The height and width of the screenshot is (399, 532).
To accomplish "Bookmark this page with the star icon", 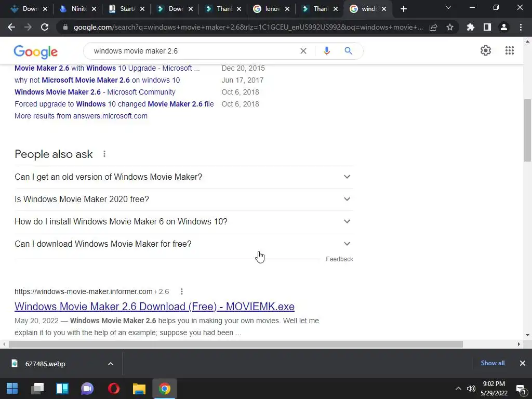I will 450,27.
